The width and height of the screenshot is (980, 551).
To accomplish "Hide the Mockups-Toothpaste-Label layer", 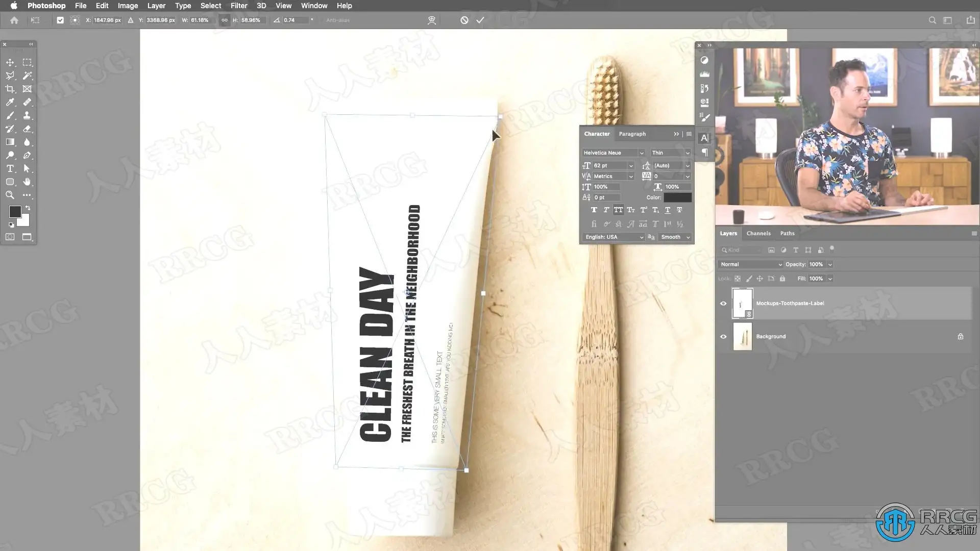I will pos(723,303).
